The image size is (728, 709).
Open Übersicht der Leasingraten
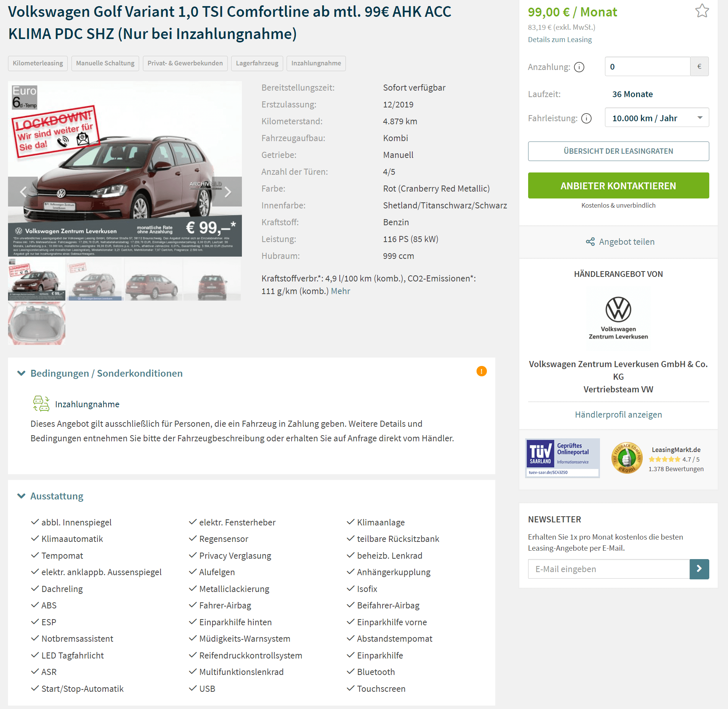tap(618, 151)
